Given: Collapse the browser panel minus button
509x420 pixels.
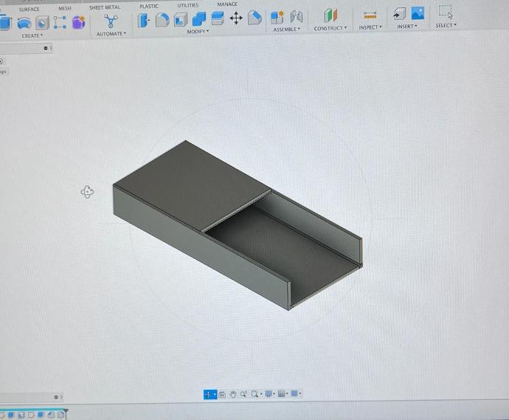Looking at the screenshot, I should (x=46, y=48).
